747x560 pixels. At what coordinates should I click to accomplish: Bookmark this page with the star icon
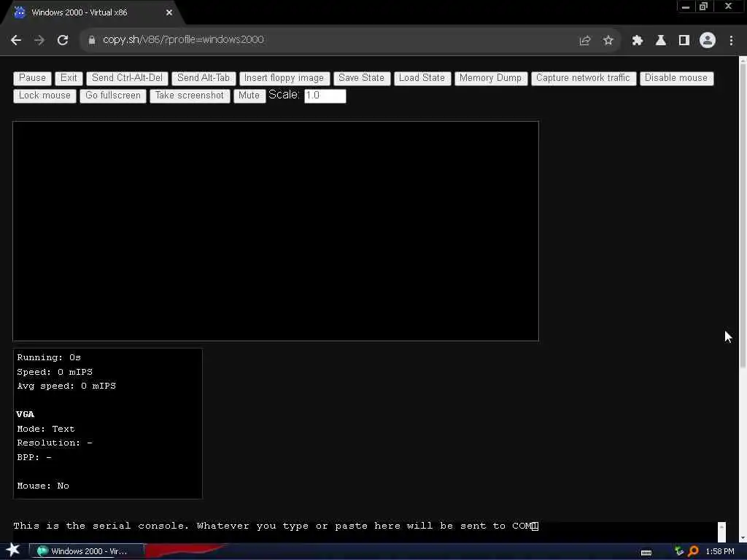(608, 41)
